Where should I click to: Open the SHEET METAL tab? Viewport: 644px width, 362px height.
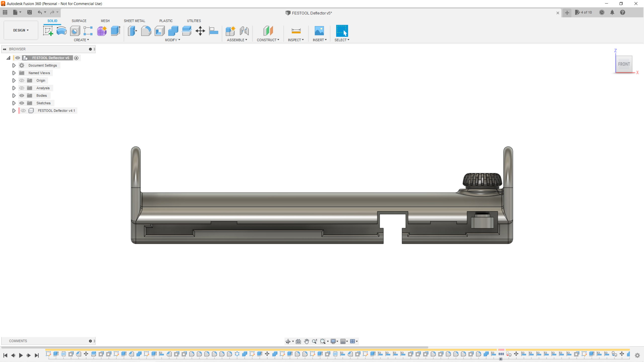134,21
